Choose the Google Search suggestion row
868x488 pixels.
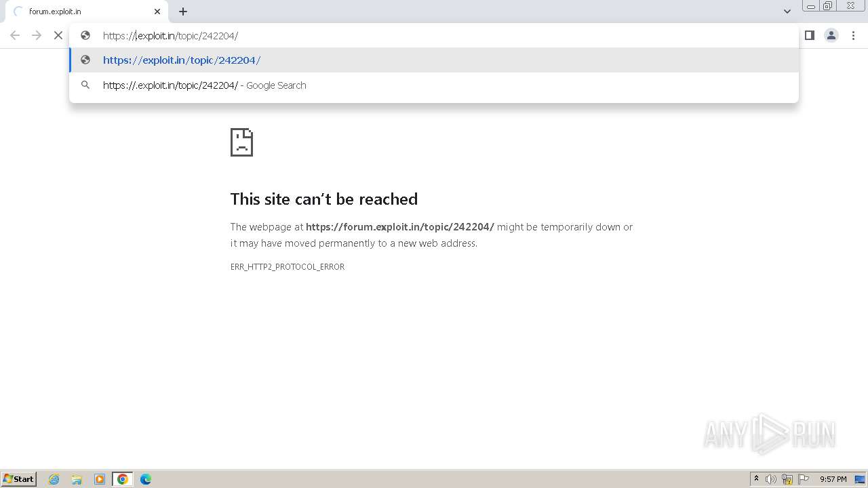[x=434, y=85]
